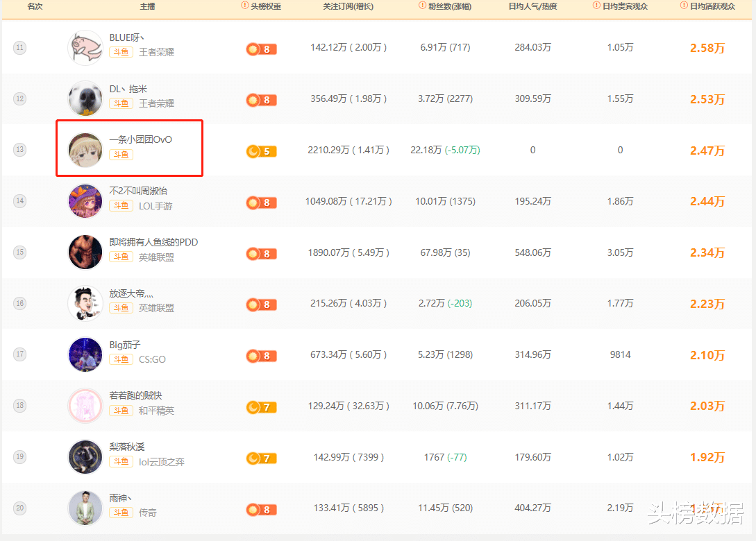756x541 pixels.
Task: Click rank badge 17
Action: [19, 354]
